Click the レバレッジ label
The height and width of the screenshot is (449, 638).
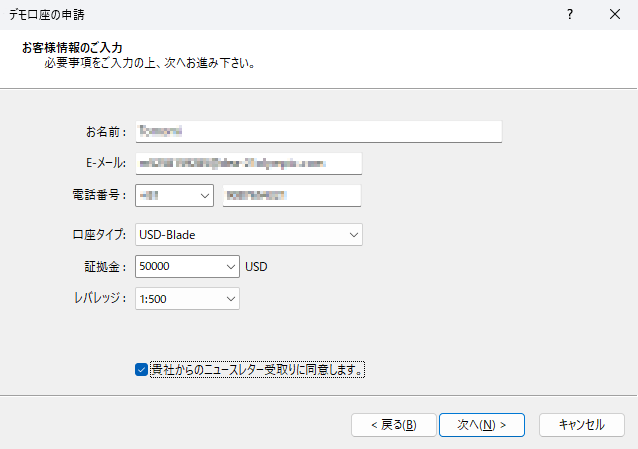(100, 298)
